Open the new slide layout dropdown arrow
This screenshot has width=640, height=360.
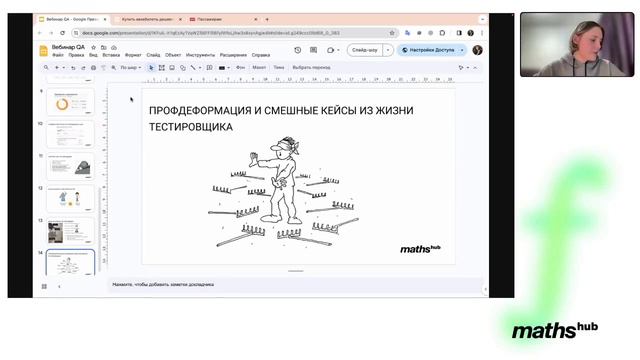(64, 68)
